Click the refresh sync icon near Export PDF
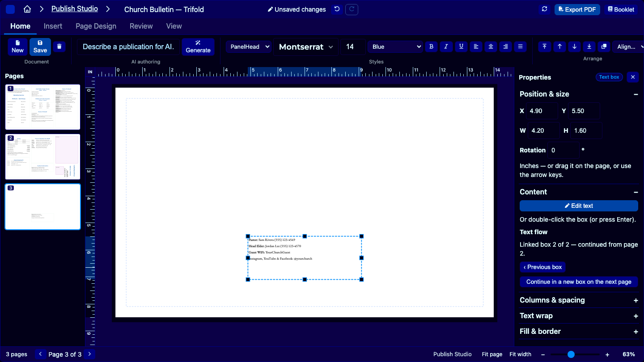 point(544,9)
